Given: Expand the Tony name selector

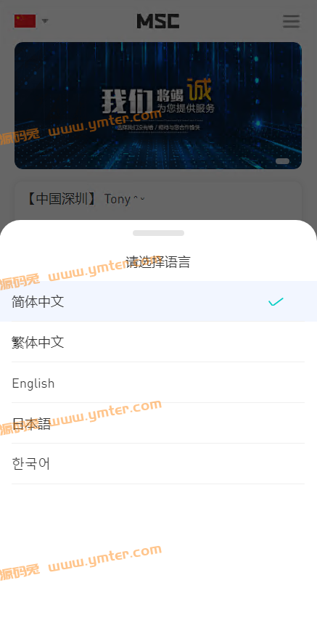Looking at the screenshot, I should pyautogui.click(x=124, y=199).
